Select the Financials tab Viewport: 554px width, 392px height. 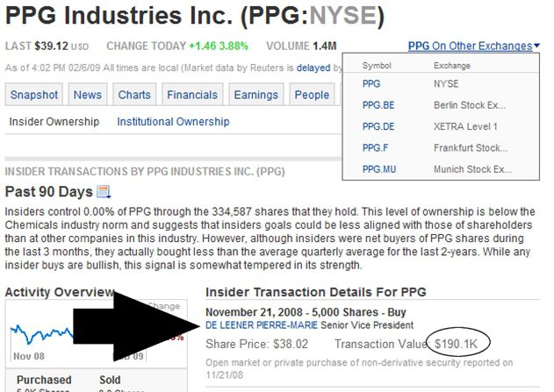192,95
